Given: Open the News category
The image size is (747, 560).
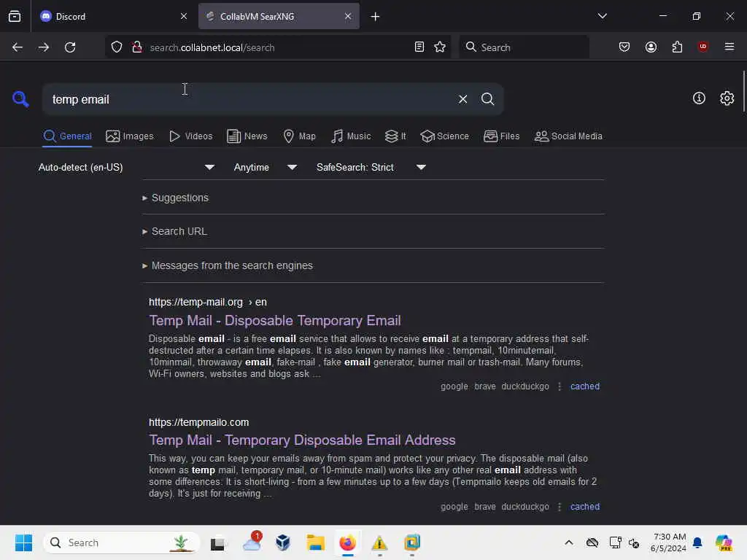Looking at the screenshot, I should (247, 136).
